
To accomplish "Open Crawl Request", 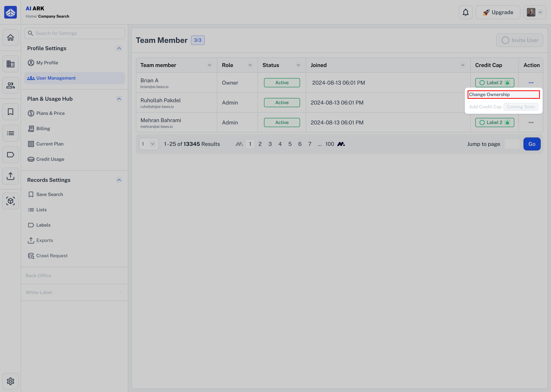I will (75, 256).
